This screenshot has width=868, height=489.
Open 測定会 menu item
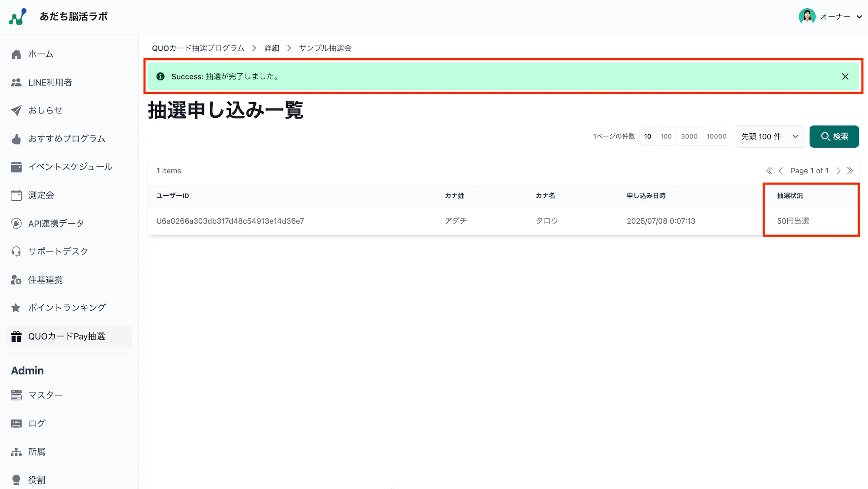(x=69, y=195)
